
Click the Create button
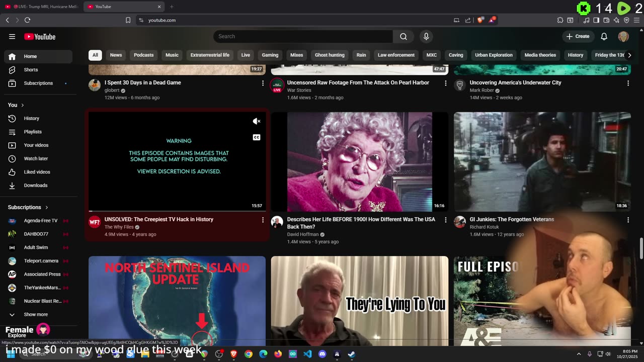coord(578,36)
